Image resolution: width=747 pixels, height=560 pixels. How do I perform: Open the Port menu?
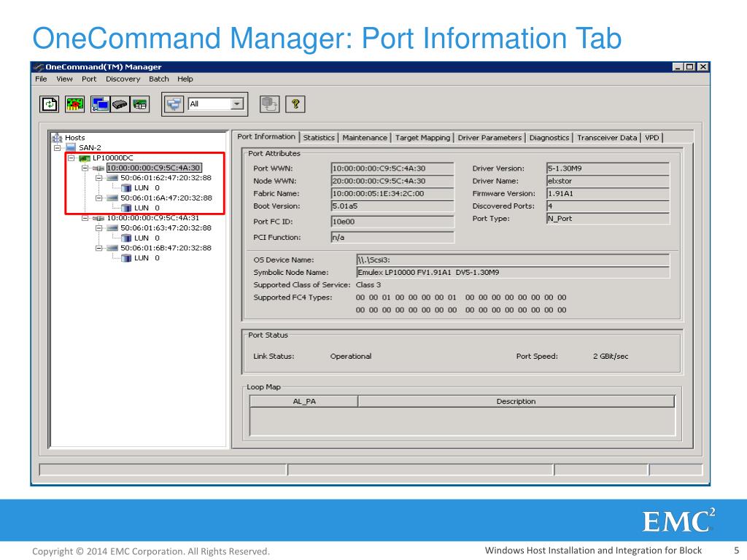tap(89, 79)
